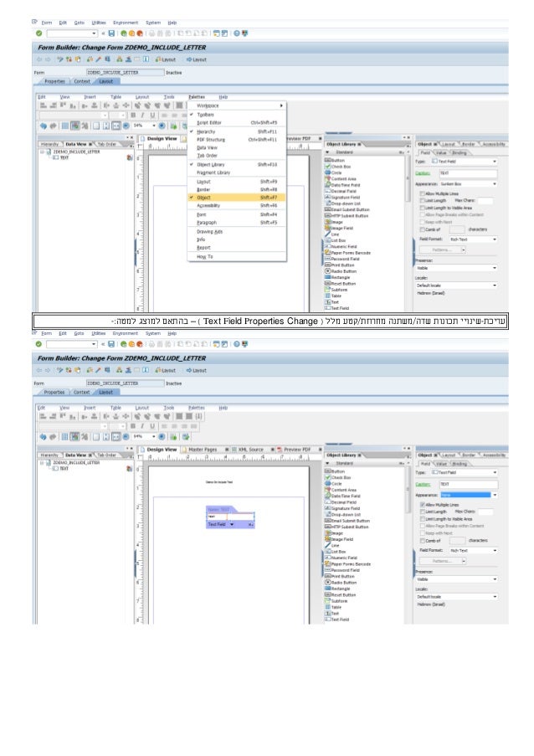Enable Limit Length in the upper Object palette

click(x=421, y=200)
